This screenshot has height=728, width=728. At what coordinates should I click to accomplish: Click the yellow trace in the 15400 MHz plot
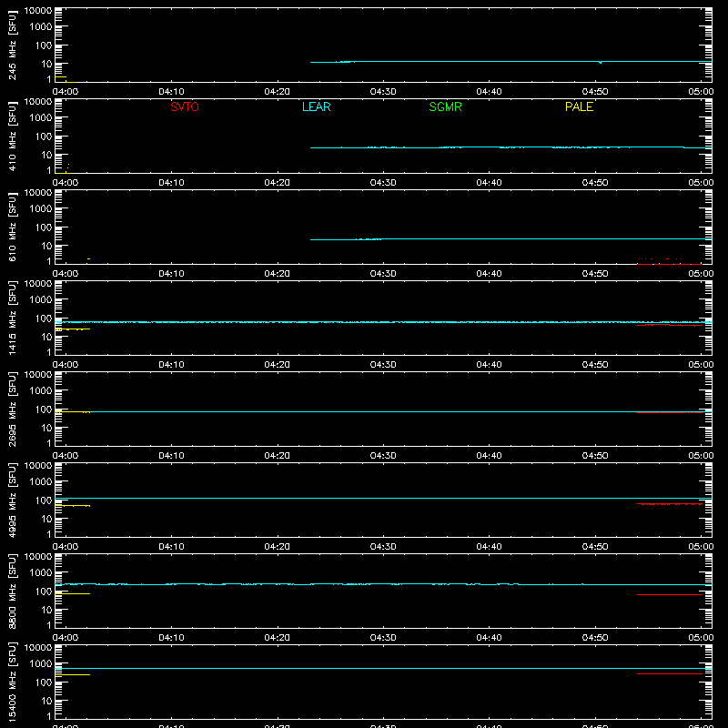tap(73, 674)
